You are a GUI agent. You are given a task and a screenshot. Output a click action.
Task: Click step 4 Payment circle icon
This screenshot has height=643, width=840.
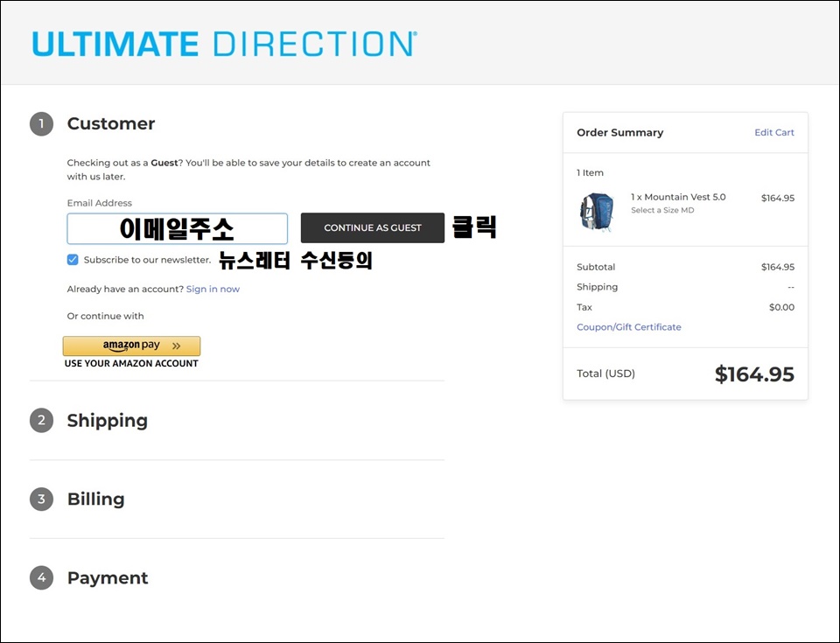coord(41,577)
